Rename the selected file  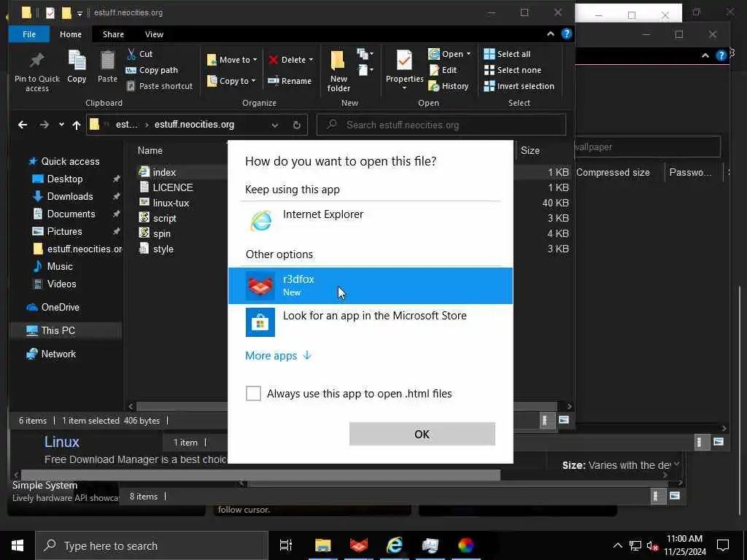pyautogui.click(x=290, y=81)
